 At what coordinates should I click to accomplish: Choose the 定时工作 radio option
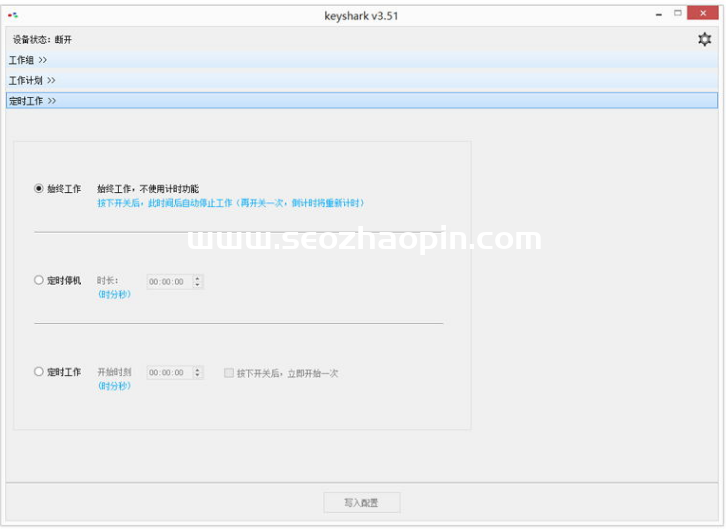pyautogui.click(x=39, y=372)
